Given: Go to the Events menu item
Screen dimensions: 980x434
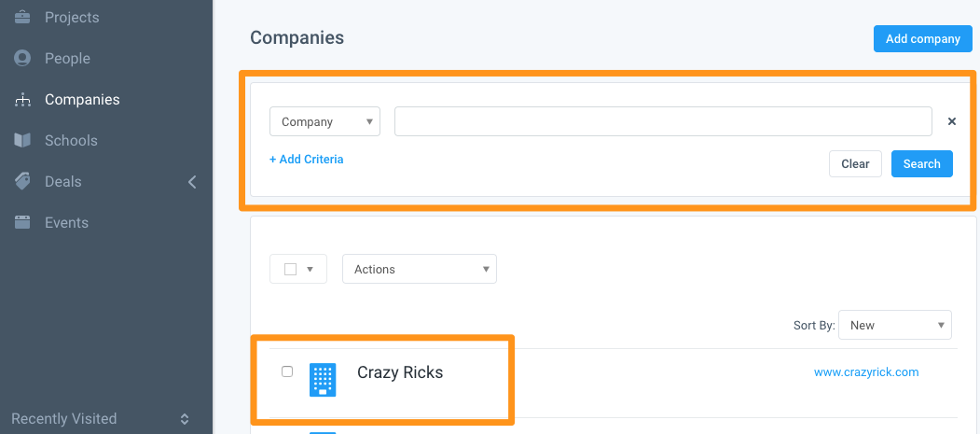Looking at the screenshot, I should pyautogui.click(x=66, y=222).
